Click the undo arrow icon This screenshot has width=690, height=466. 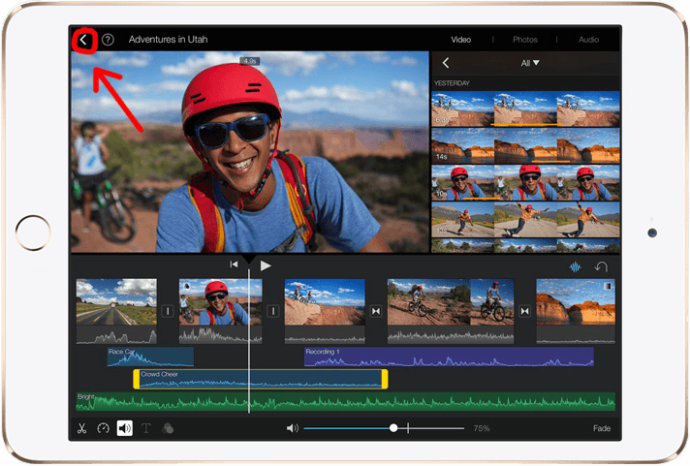click(x=601, y=267)
